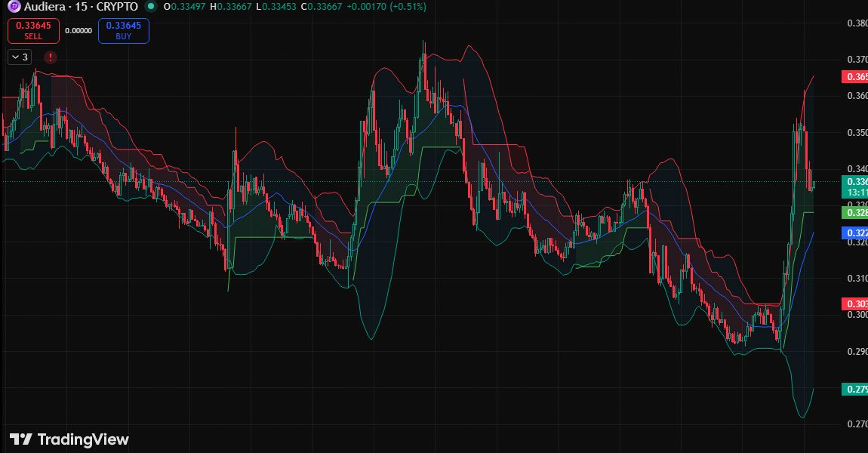Click the green market status dot

(151, 7)
